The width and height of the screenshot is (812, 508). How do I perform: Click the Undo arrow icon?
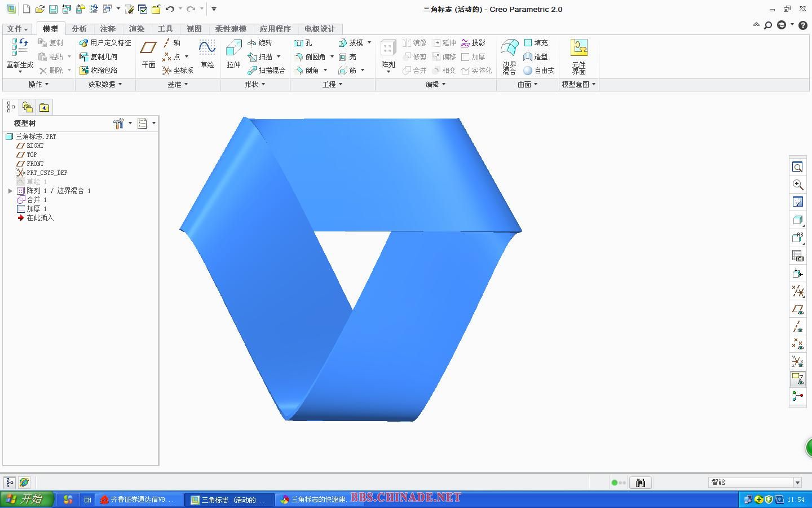pyautogui.click(x=170, y=9)
